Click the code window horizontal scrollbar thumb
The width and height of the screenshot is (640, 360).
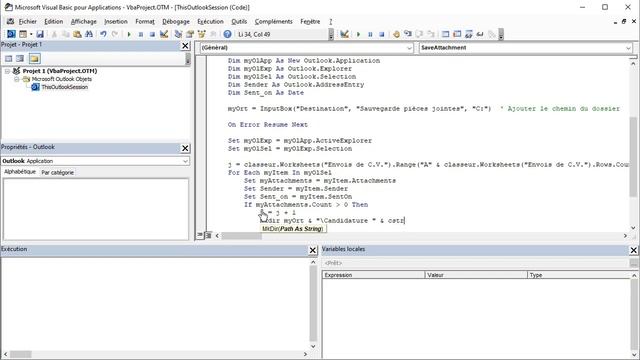[x=241, y=236]
